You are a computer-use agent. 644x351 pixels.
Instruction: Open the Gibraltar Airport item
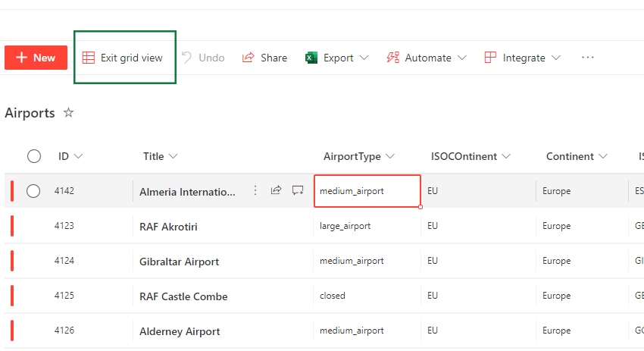click(x=180, y=262)
